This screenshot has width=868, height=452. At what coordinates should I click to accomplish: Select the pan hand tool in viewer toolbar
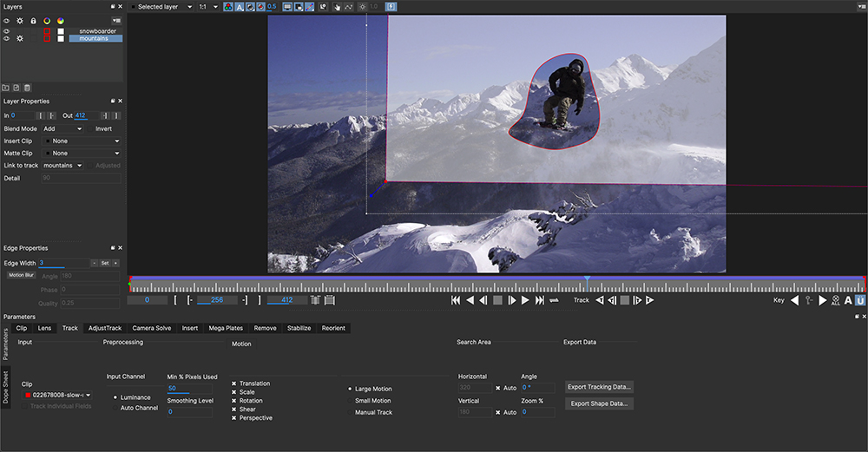pos(339,7)
